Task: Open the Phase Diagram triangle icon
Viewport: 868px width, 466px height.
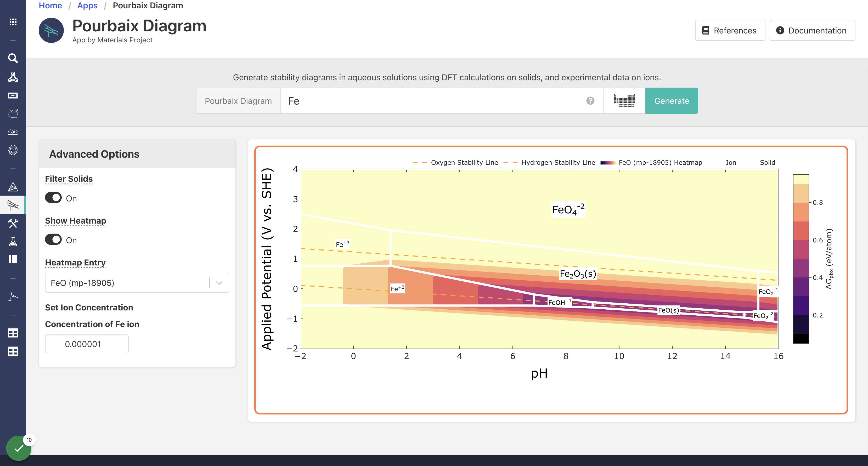Action: tap(13, 187)
